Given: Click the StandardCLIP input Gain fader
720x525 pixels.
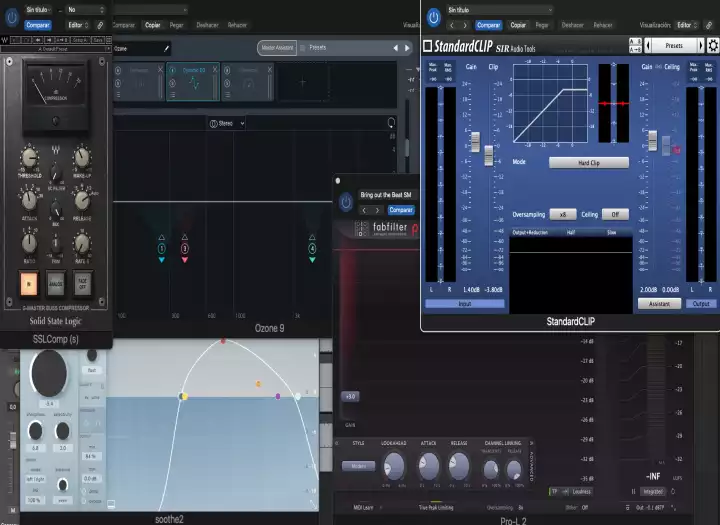Looking at the screenshot, I should (x=475, y=141).
